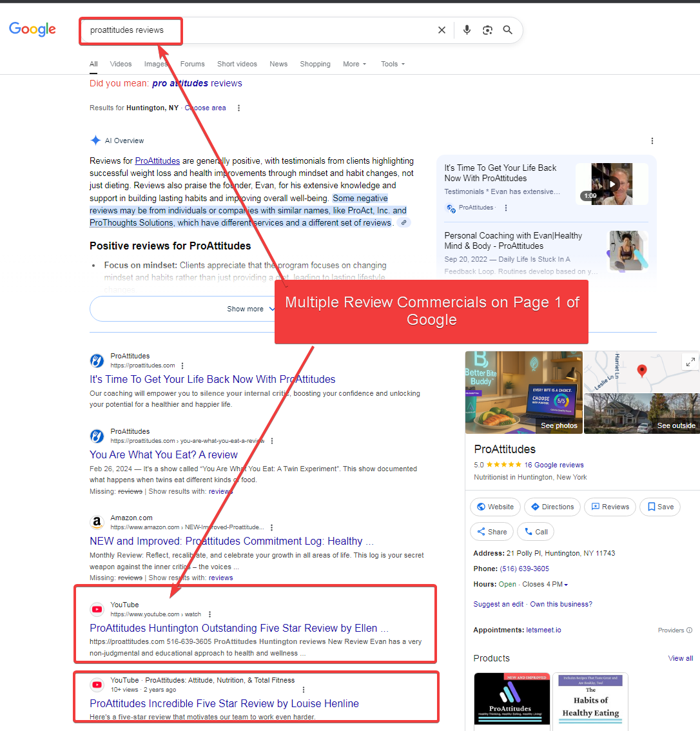Screen dimensions: 700x731
Task: Open options dots next to Choose area
Action: pyautogui.click(x=238, y=108)
